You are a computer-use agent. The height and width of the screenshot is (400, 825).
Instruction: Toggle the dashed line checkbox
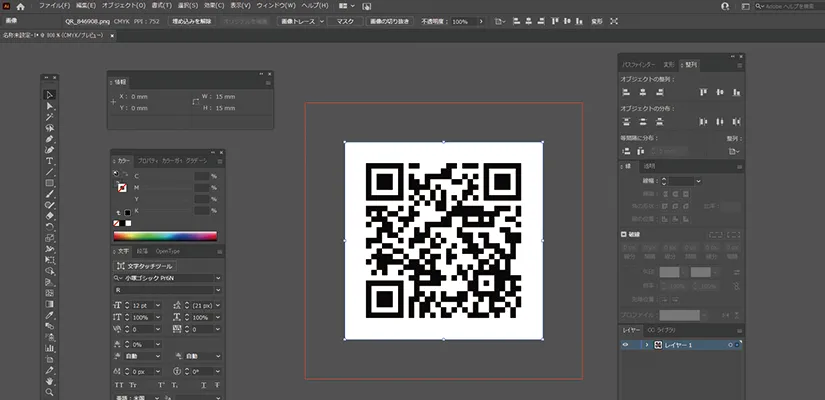tap(624, 234)
